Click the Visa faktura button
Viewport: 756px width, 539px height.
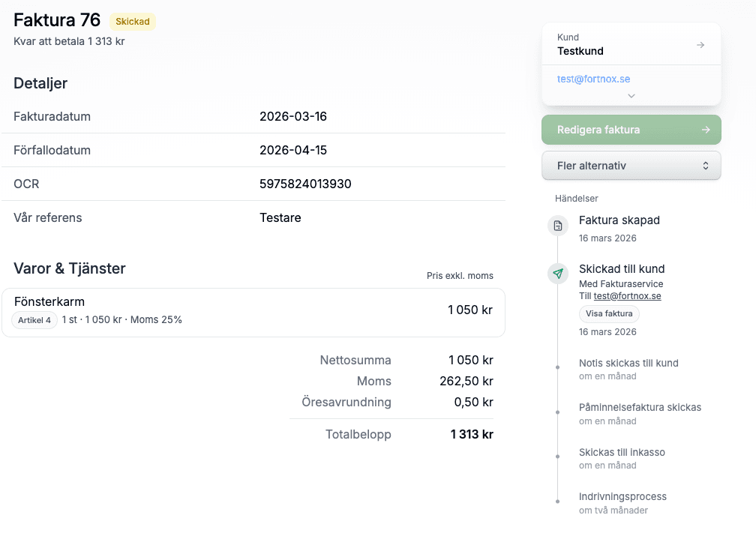click(609, 314)
